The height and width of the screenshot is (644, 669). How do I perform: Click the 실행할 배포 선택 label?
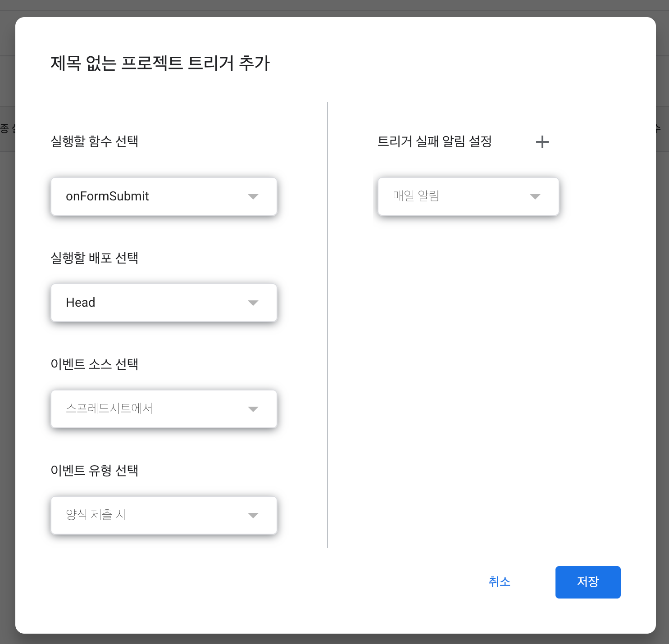[94, 258]
